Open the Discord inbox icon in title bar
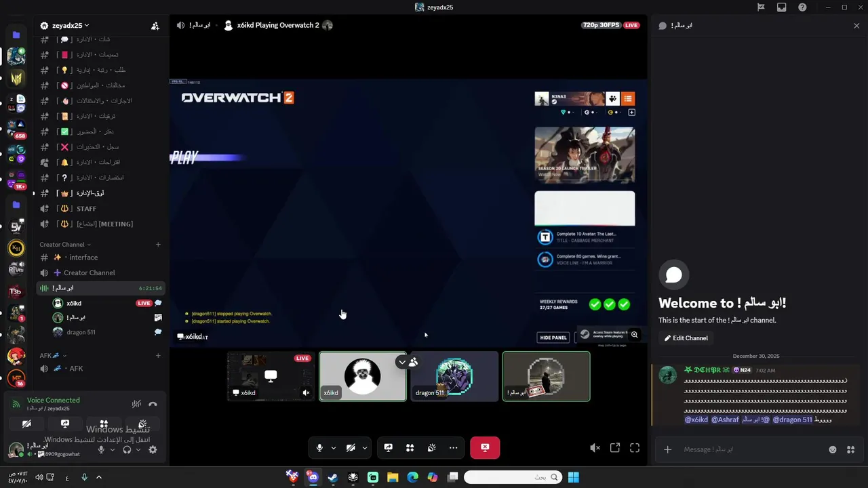 (x=782, y=7)
